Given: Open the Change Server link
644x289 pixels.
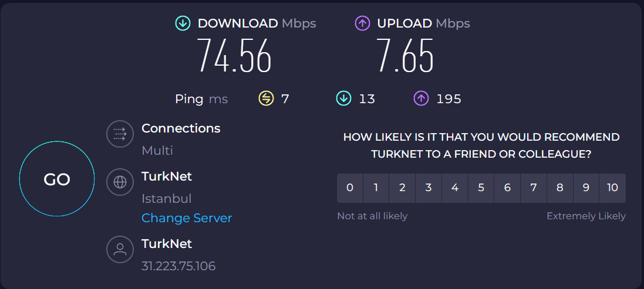Looking at the screenshot, I should 187,218.
